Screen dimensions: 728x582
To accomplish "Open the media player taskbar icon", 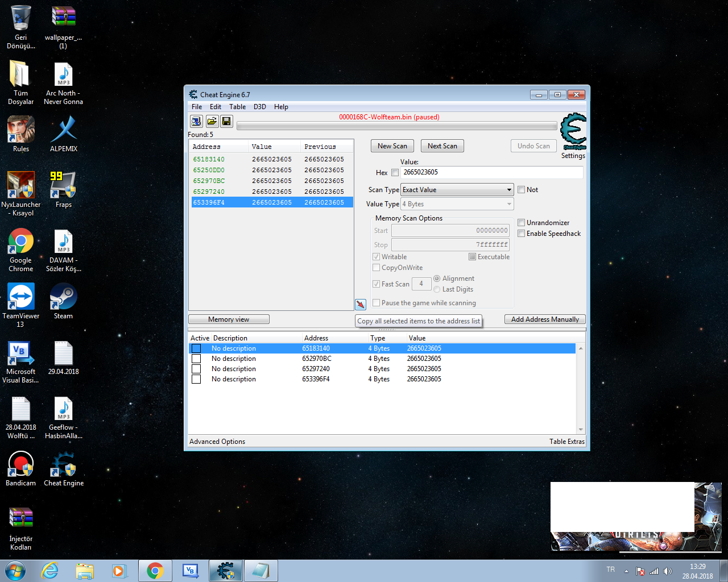I will [x=119, y=571].
